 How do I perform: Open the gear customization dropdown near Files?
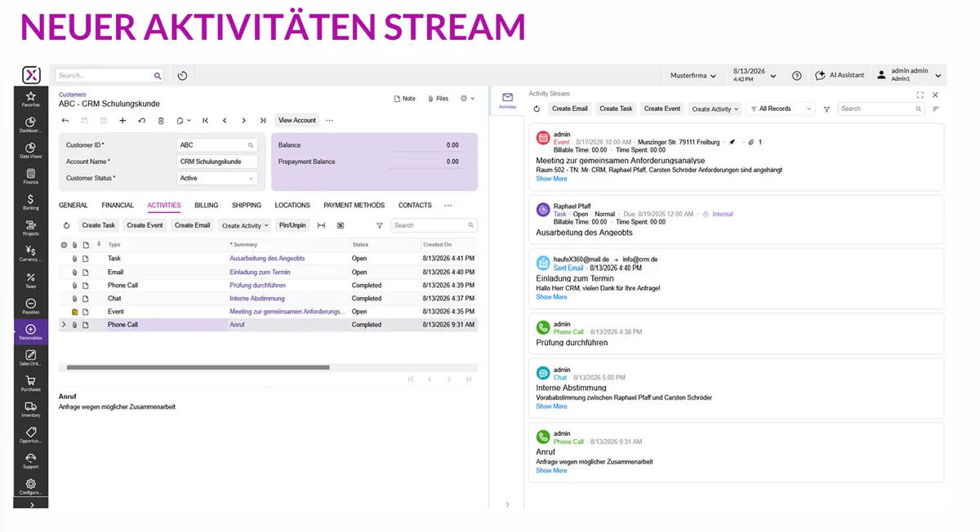pos(467,99)
